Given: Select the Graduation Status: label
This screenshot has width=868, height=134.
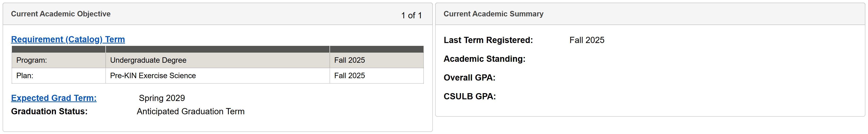Looking at the screenshot, I should coord(49,111).
